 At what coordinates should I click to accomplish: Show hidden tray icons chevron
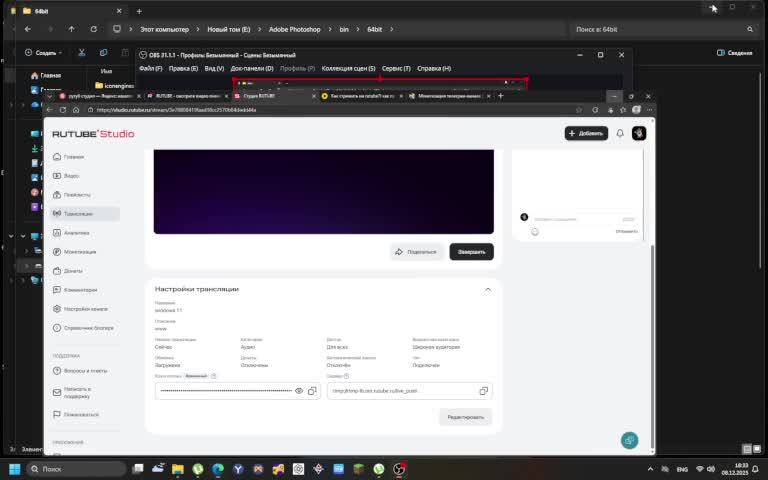[x=650, y=469]
